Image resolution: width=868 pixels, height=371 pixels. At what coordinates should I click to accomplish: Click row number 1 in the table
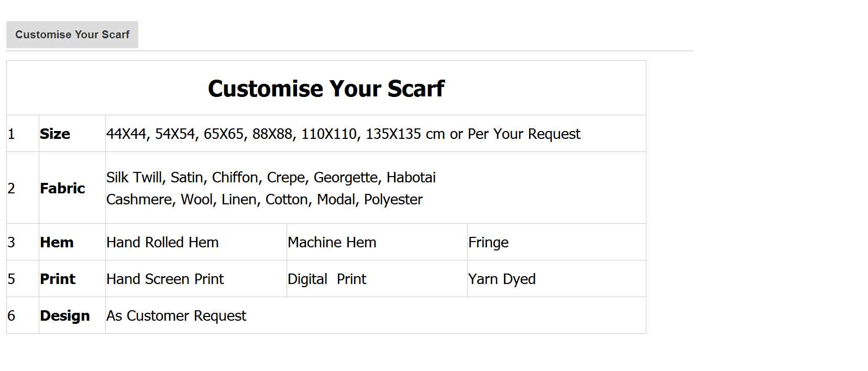click(12, 134)
